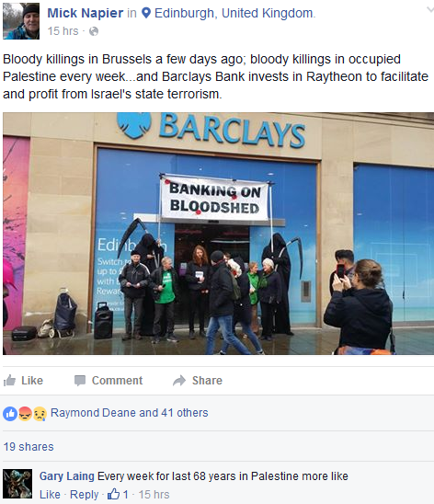The image size is (434, 504).
Task: Reply to Gary Laing's comment
Action: (85, 495)
